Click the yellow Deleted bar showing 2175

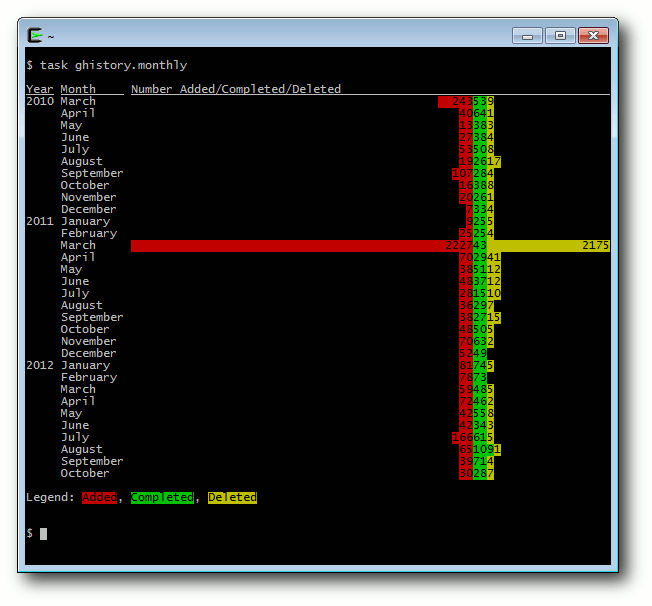click(548, 245)
